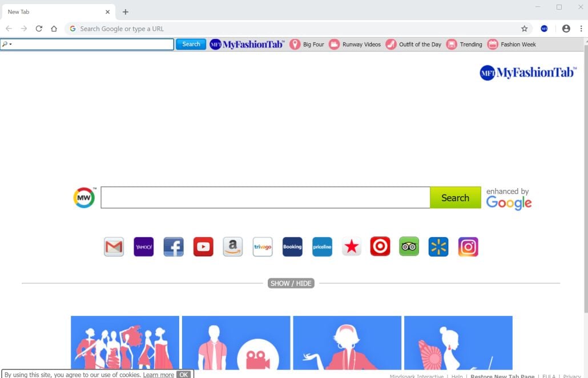Screen dimensions: 588x378
Task: Open the Mindspark Interactive footer link
Action: tap(417, 376)
